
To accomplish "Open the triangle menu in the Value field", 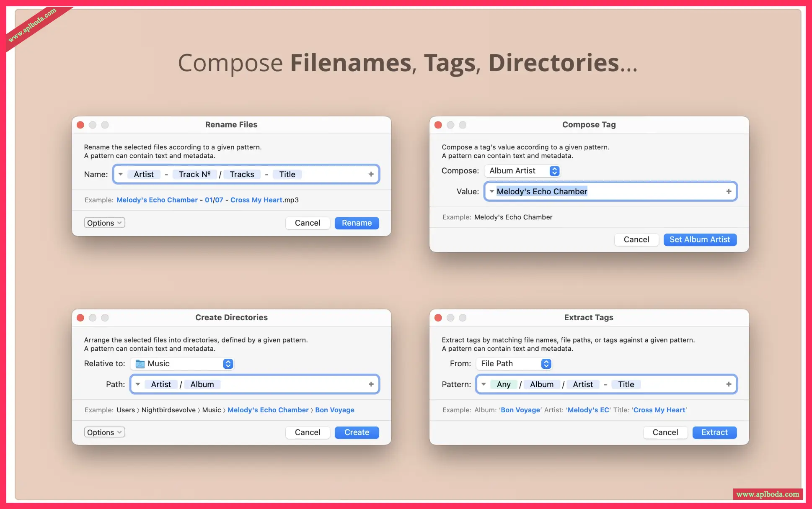I will (491, 191).
